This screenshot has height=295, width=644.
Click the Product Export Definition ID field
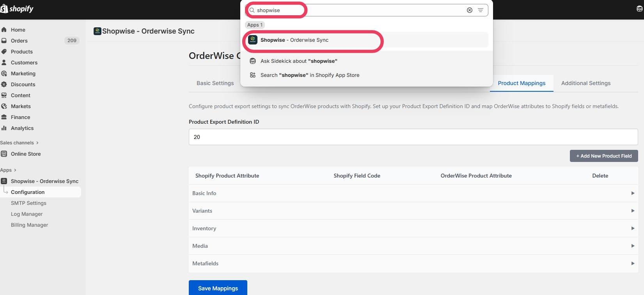point(413,137)
